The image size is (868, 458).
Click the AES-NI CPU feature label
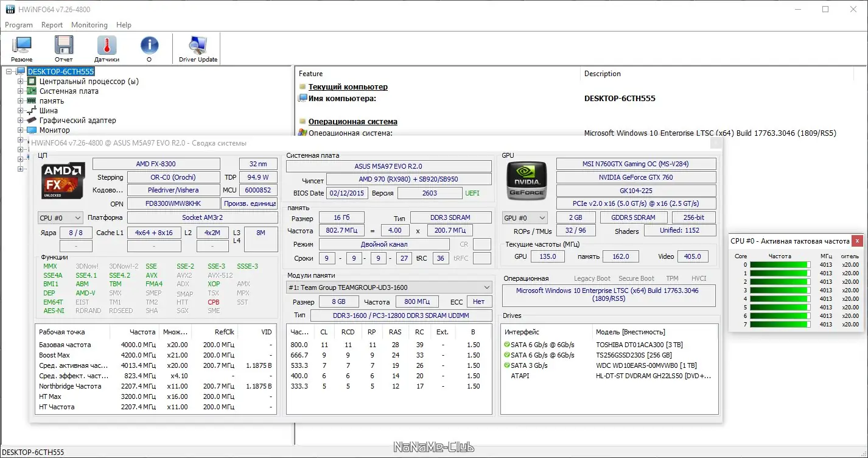tap(54, 311)
